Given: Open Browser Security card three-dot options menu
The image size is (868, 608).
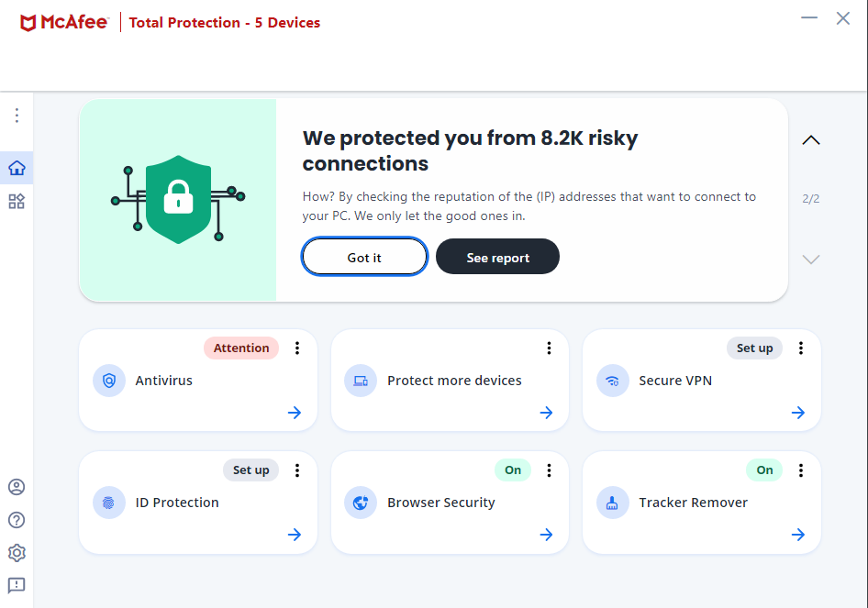Looking at the screenshot, I should [x=549, y=470].
